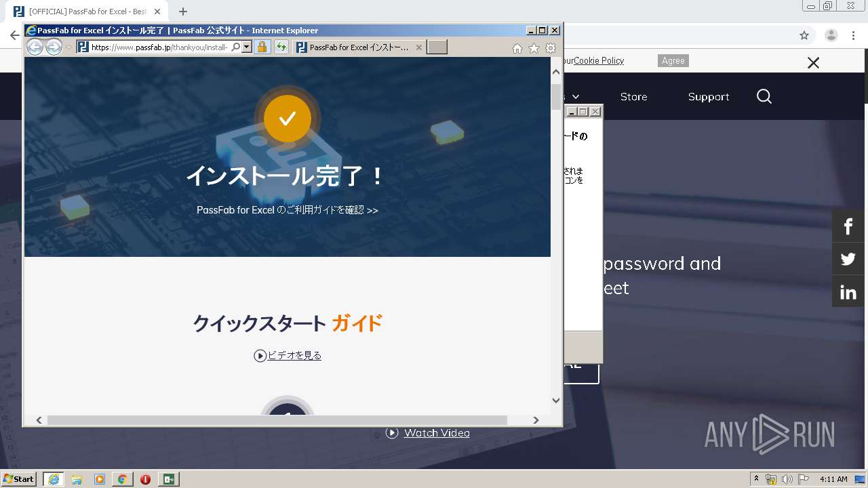Open the Windows Start menu
The width and height of the screenshot is (868, 488).
(18, 479)
